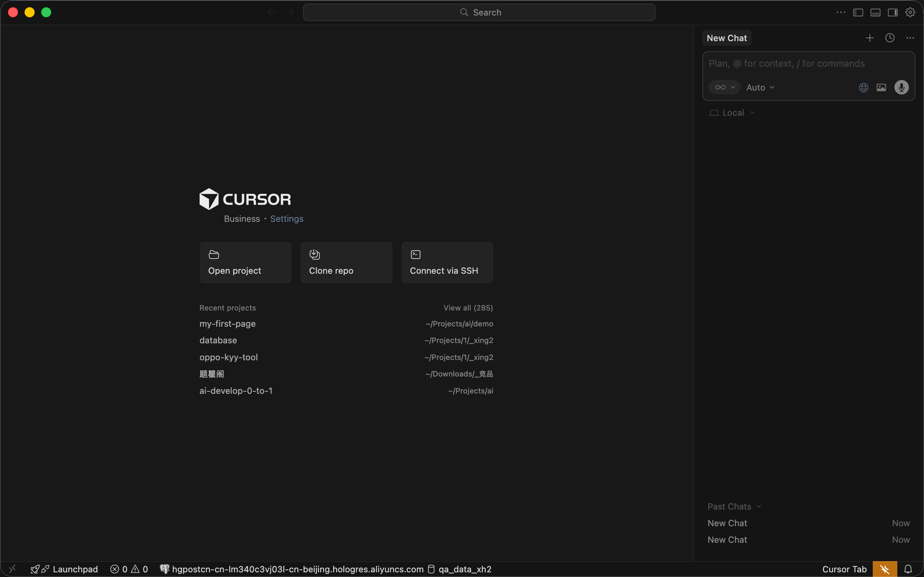The width and height of the screenshot is (924, 577).
Task: Open the chat panel options menu
Action: pyautogui.click(x=910, y=38)
